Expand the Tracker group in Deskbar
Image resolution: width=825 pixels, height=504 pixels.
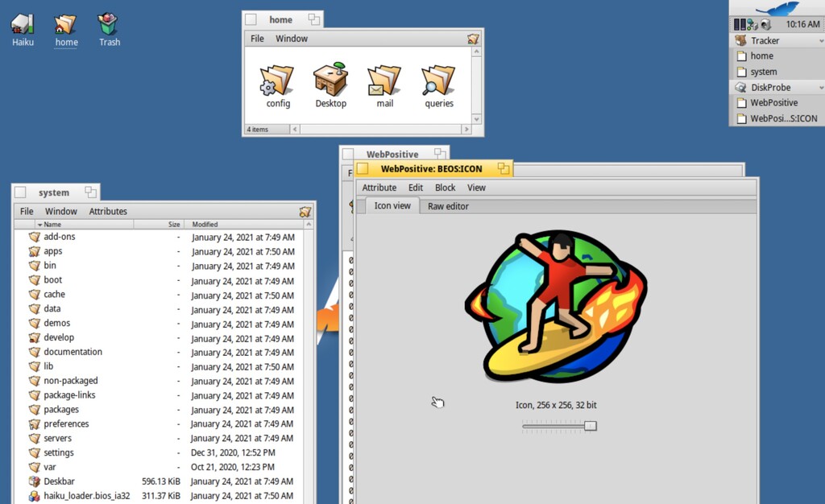(x=765, y=40)
